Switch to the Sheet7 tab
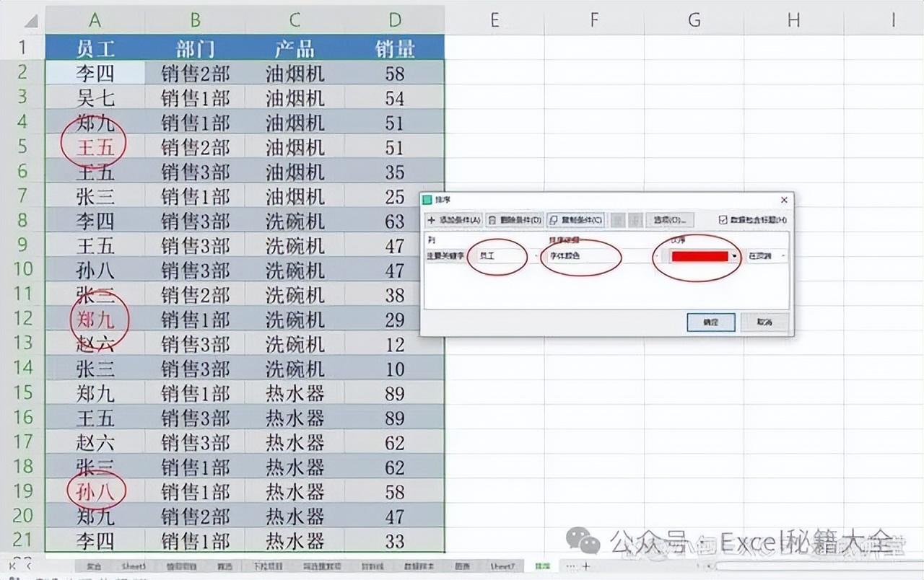This screenshot has height=580, width=924. [502, 566]
